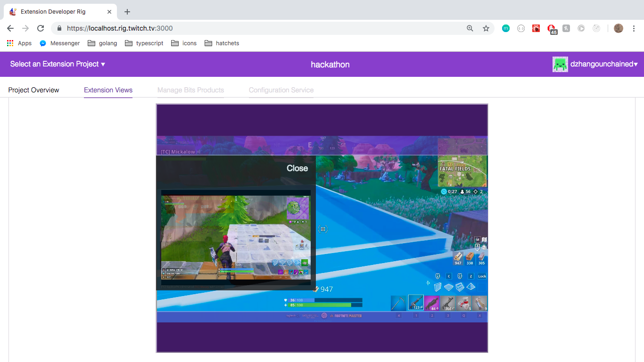644x362 pixels.
Task: Select the wall building piece
Action: 438,287
